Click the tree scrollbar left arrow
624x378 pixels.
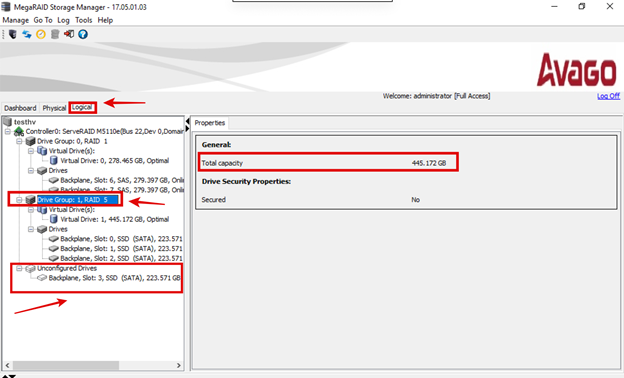coord(7,365)
